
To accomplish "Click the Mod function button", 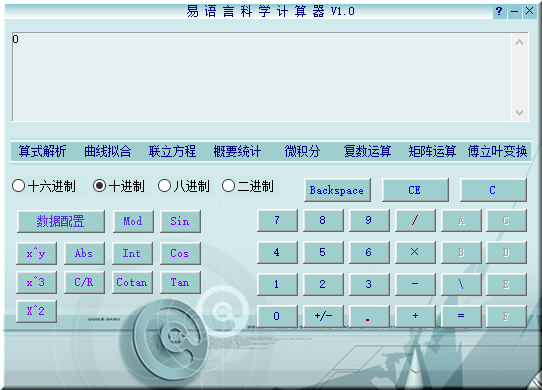I will tap(133, 221).
